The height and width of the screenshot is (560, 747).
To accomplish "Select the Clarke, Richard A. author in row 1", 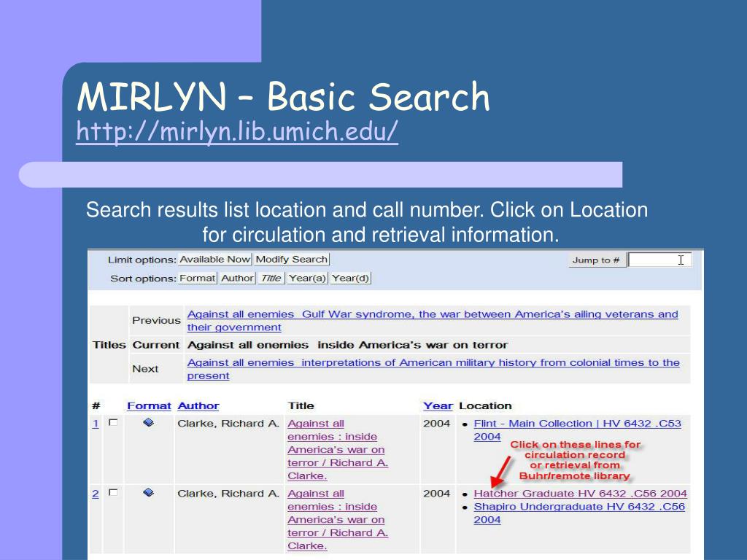I will pyautogui.click(x=228, y=424).
